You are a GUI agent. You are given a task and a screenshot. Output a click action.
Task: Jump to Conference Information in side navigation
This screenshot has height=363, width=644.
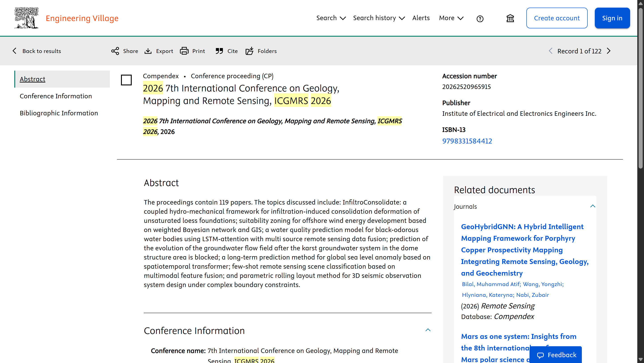point(56,96)
